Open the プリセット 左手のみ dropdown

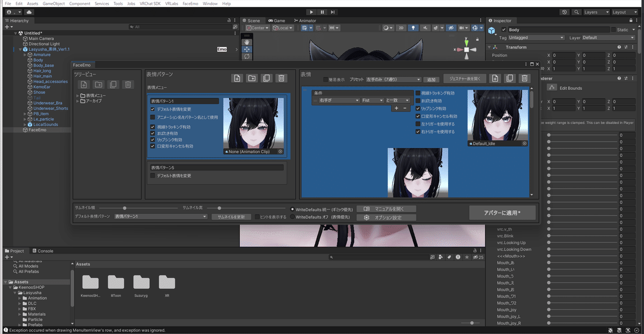(393, 79)
